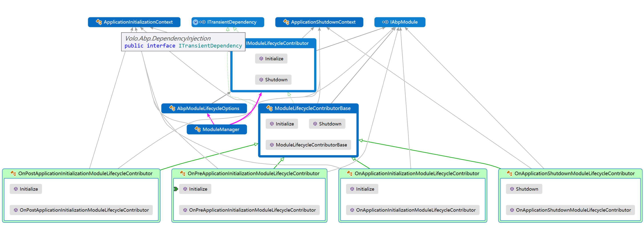Click the AbpModuleLifecycleOptions class icon
Screen dimensions: 644x226
(x=172, y=108)
